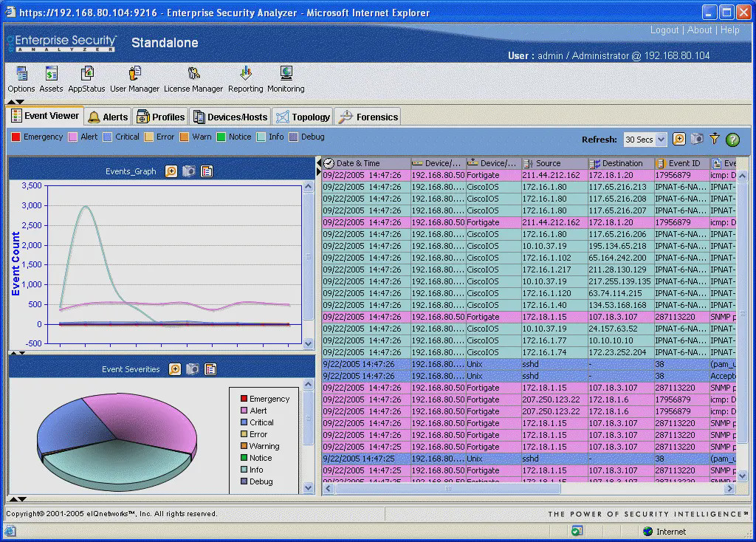Open the Refresh interval dropdown
This screenshot has height=542, width=756.
pos(661,140)
